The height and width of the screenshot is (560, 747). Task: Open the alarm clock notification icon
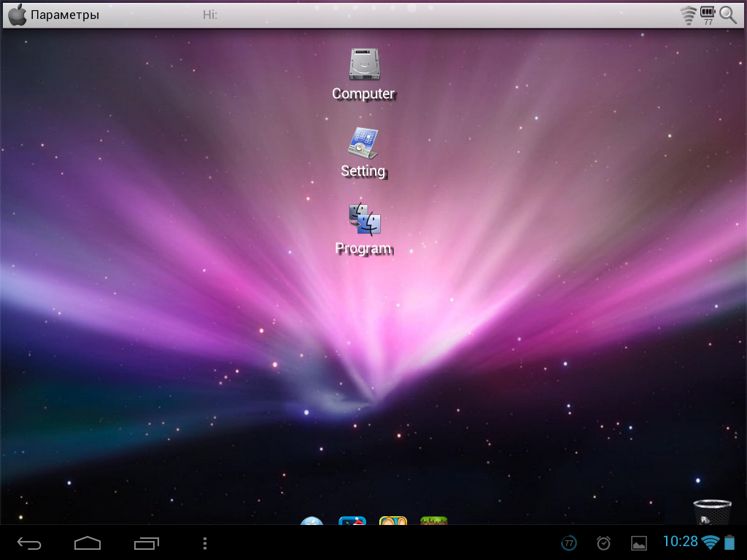(603, 542)
